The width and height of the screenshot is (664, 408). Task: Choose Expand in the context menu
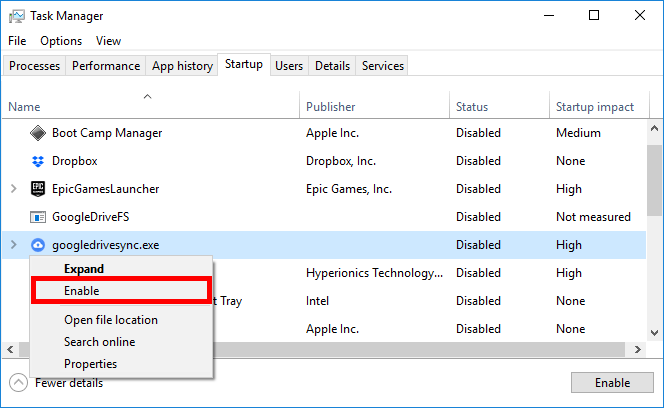click(x=121, y=269)
